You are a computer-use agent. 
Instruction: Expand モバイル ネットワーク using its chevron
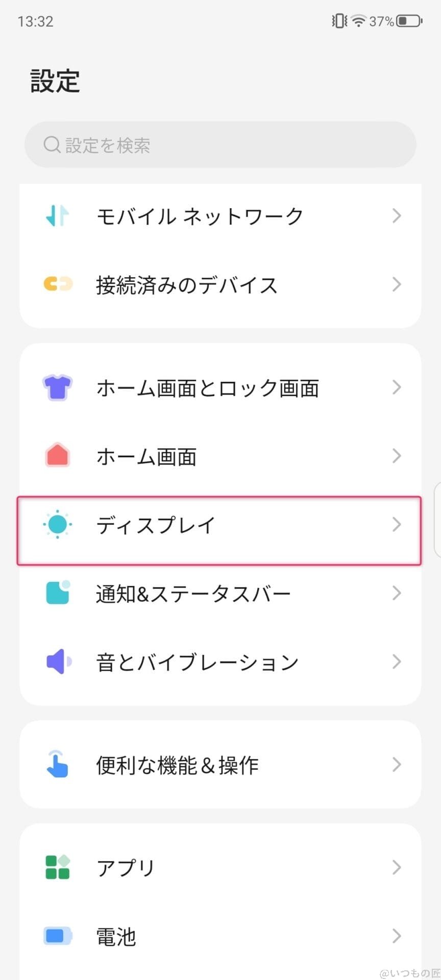point(397,216)
